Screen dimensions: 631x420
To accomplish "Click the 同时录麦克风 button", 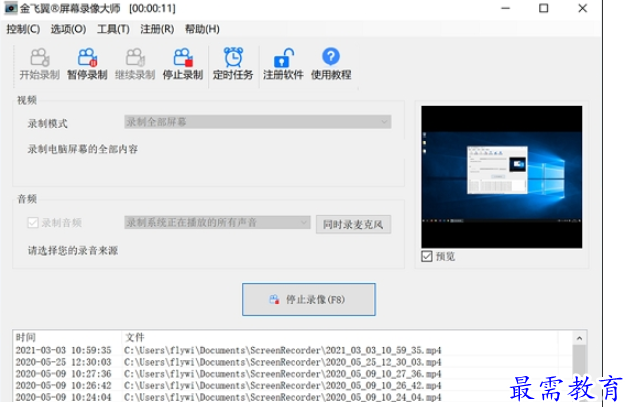I will (353, 224).
